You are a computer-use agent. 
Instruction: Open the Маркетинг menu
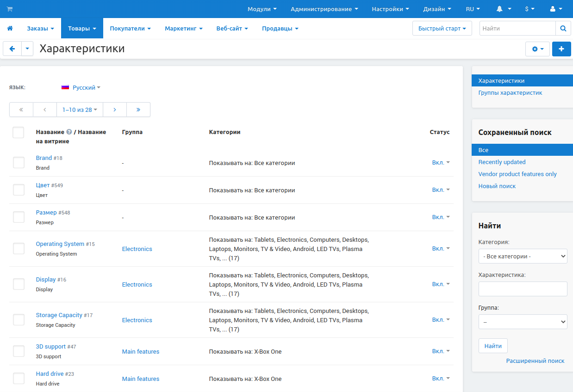pos(183,29)
